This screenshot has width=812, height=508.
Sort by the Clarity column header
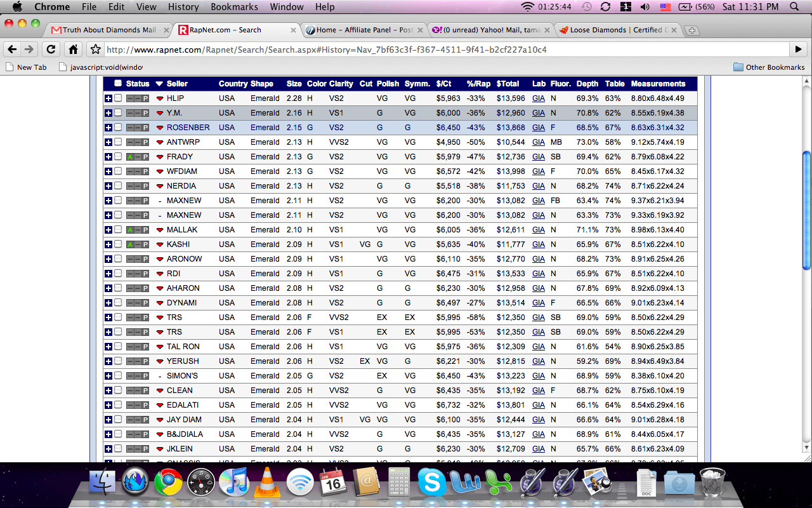point(341,84)
